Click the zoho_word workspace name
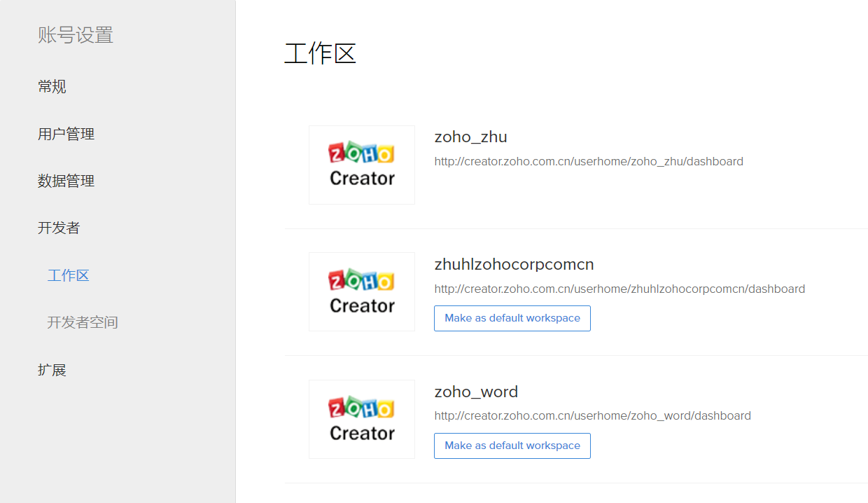The width and height of the screenshot is (868, 503). point(476,392)
